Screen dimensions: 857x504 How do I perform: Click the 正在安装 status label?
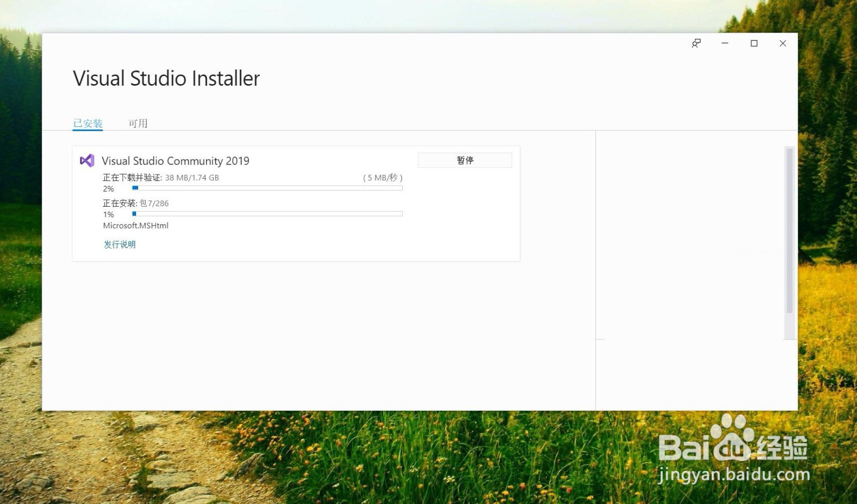[x=120, y=204]
